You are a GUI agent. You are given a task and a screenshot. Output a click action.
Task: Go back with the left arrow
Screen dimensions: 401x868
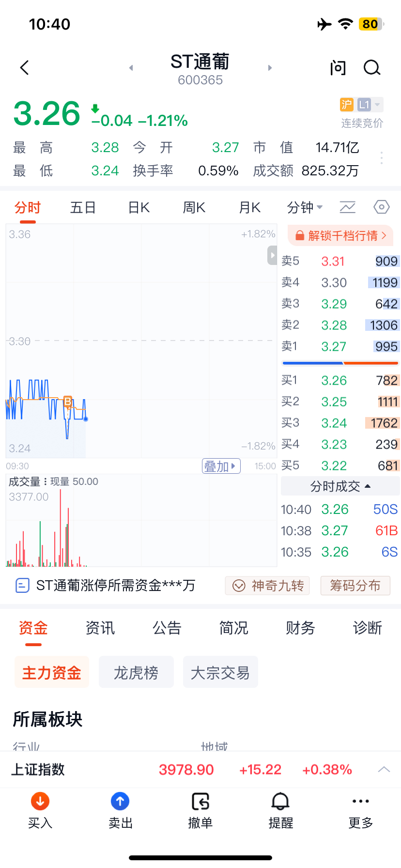pyautogui.click(x=25, y=68)
